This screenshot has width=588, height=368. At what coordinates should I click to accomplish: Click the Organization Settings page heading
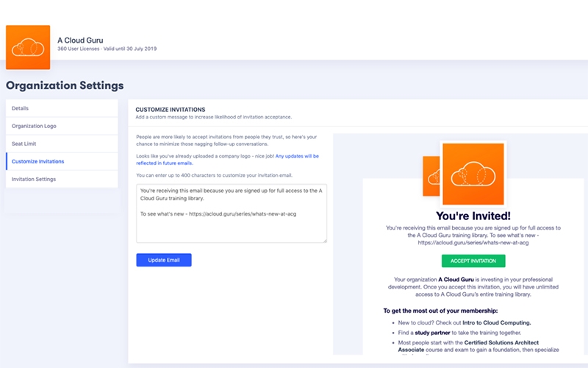65,85
